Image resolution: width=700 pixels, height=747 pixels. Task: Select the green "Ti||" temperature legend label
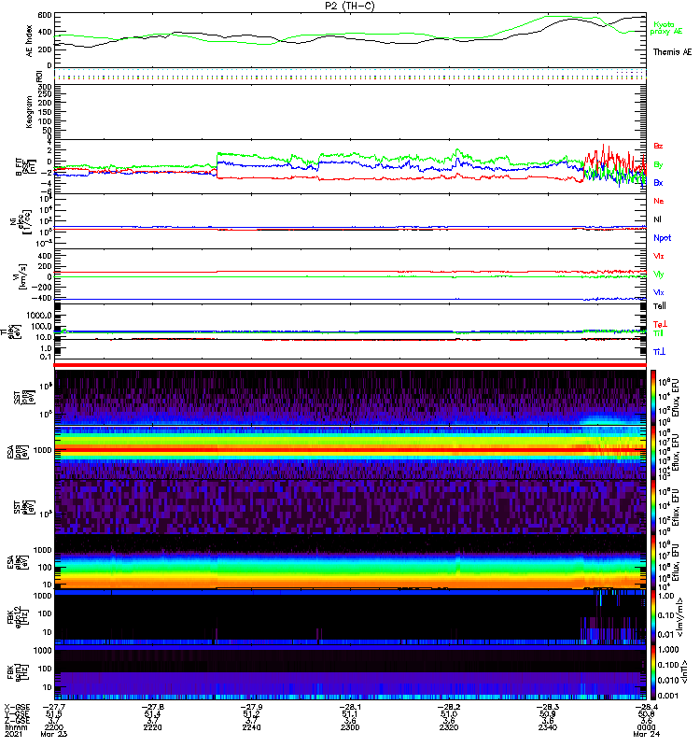pos(658,333)
